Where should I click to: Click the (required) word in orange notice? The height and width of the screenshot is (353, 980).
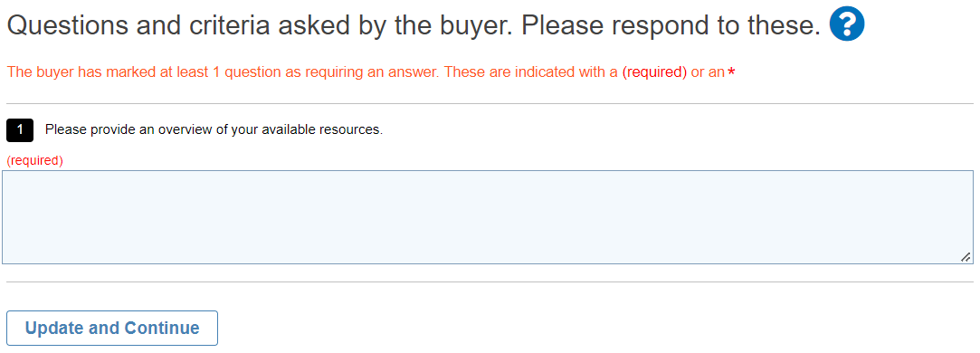coord(654,72)
